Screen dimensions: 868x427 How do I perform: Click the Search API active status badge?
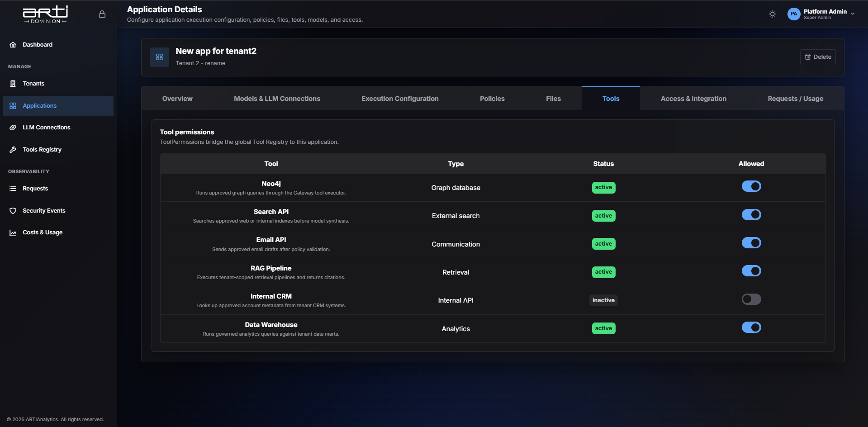tap(603, 216)
